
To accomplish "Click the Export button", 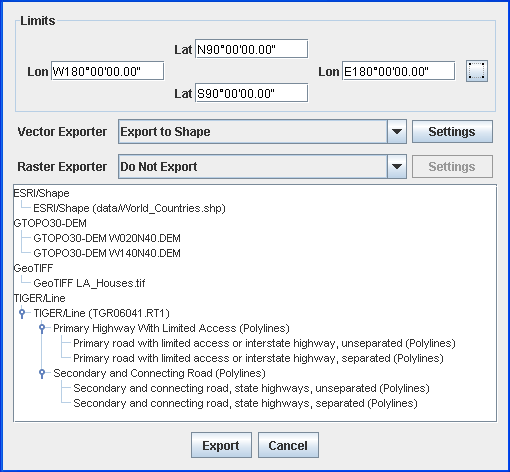I will [221, 445].
